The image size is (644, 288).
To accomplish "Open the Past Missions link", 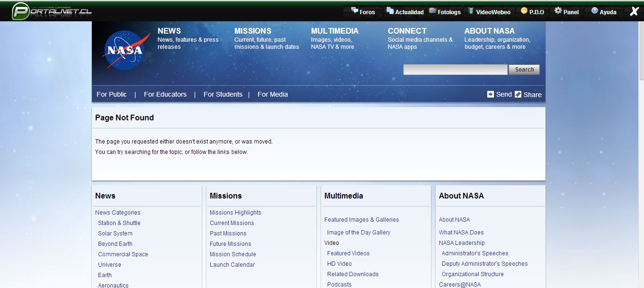I will (228, 234).
